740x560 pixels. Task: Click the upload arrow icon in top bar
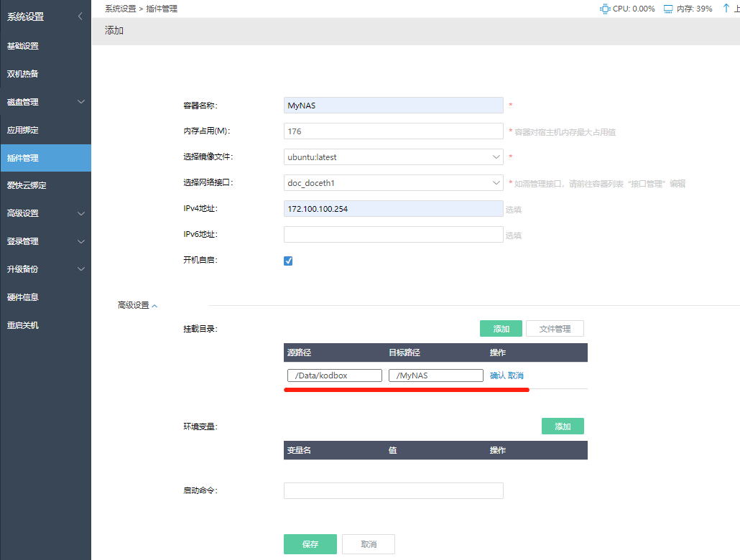726,9
